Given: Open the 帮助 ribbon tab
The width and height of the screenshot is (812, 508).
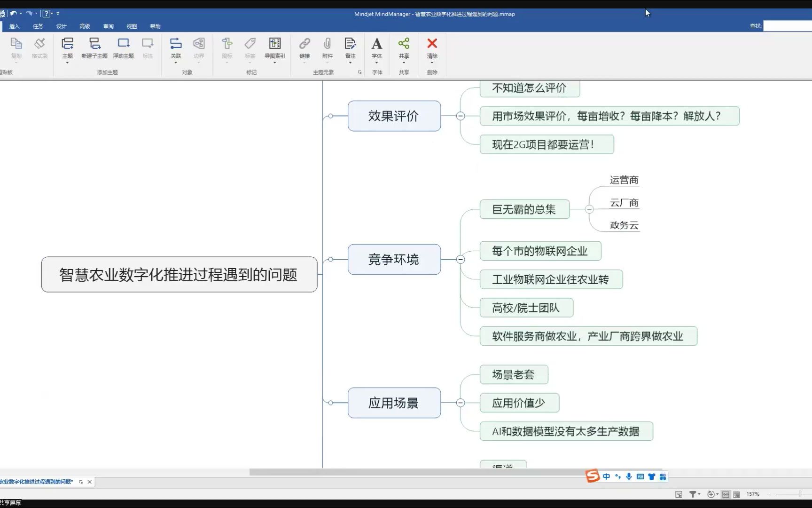Looking at the screenshot, I should coord(156,26).
